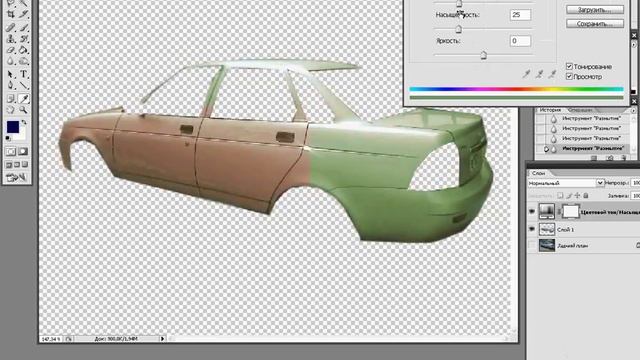Reset default foreground and background colors
The height and width of the screenshot is (360, 640).
click(8, 138)
